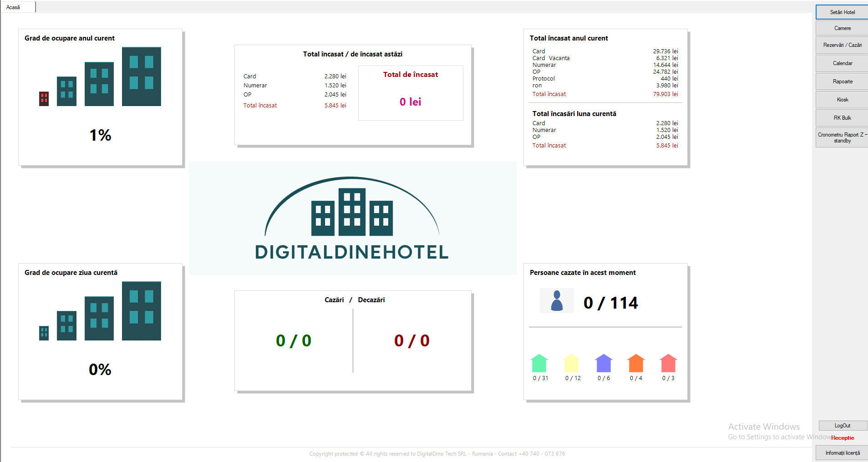Click the 0% daily occupancy value
Viewport: 868px width, 462px height.
click(x=100, y=370)
